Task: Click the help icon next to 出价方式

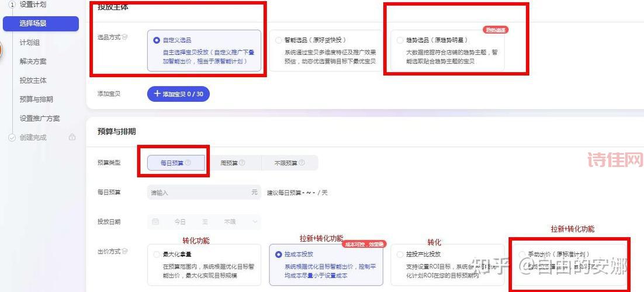Action: (125, 251)
